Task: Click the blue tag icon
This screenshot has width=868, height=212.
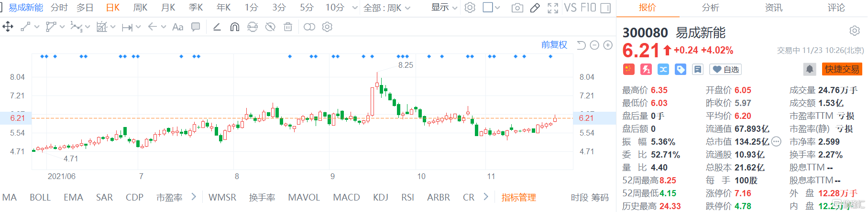Action: pyautogui.click(x=681, y=69)
